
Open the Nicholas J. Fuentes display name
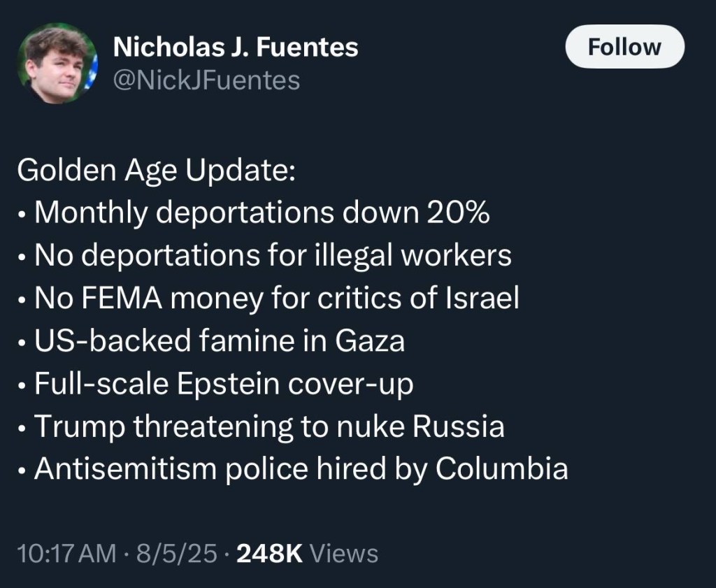pyautogui.click(x=235, y=47)
